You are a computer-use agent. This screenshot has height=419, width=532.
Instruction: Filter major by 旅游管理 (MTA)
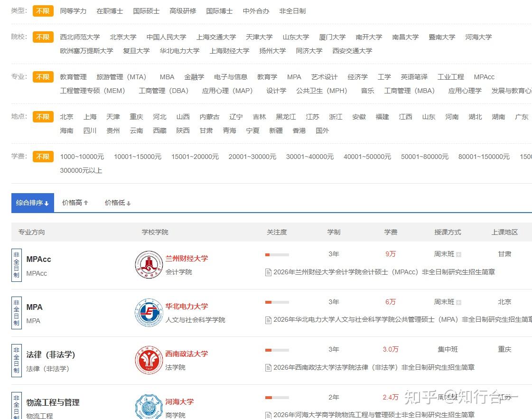point(121,77)
